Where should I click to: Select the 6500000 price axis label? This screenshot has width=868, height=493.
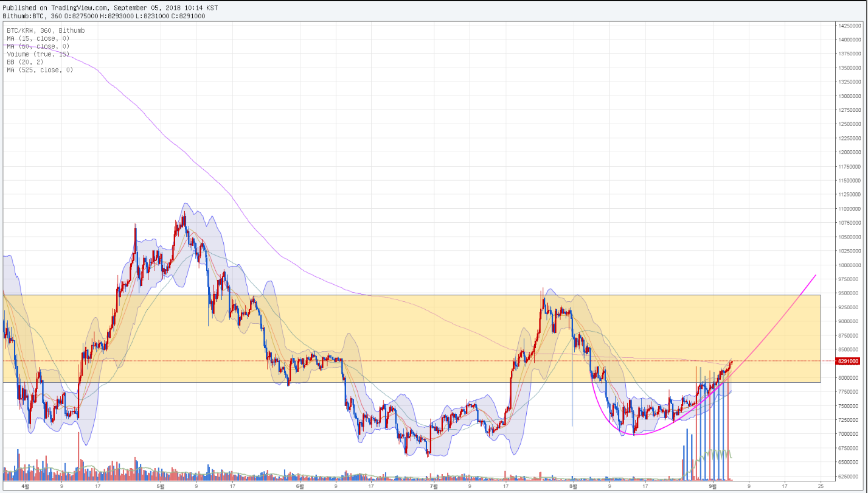[x=850, y=463]
